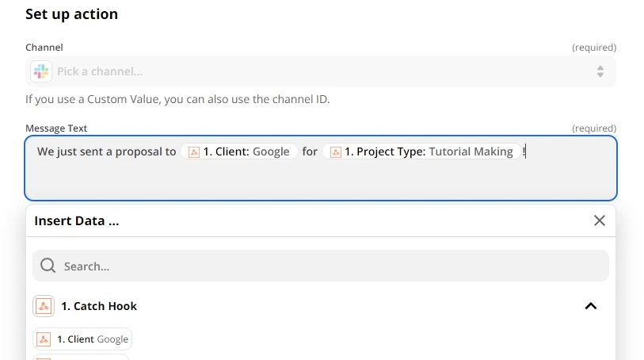Select 'Project Type: Tutorial Making' pill text
Image resolution: width=644 pixels, height=360 pixels.
click(429, 151)
